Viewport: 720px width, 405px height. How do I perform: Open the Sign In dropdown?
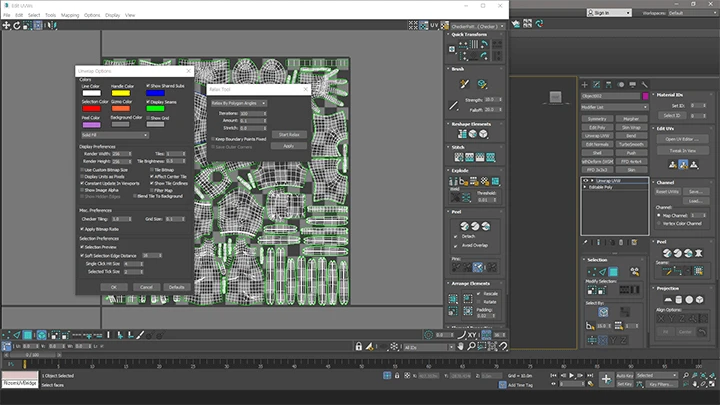click(x=609, y=13)
